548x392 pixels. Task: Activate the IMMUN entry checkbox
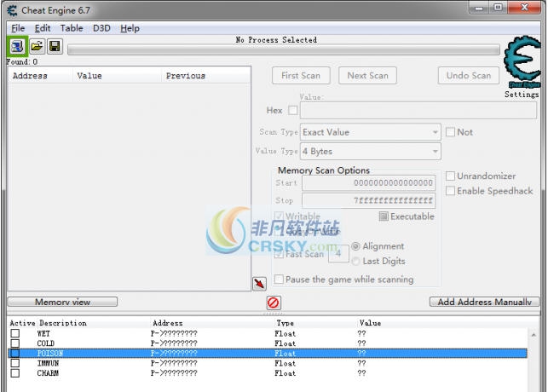[15, 363]
